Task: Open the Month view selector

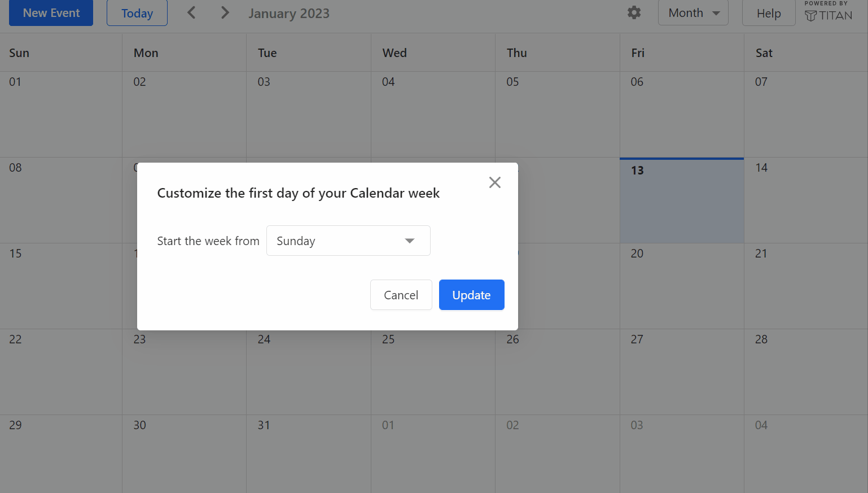Action: click(693, 12)
